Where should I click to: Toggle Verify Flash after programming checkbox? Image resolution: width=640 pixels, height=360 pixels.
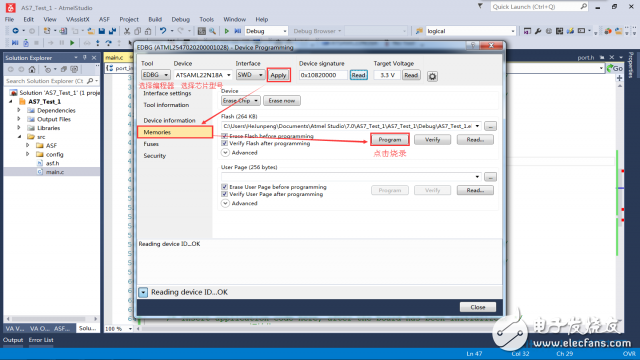224,143
